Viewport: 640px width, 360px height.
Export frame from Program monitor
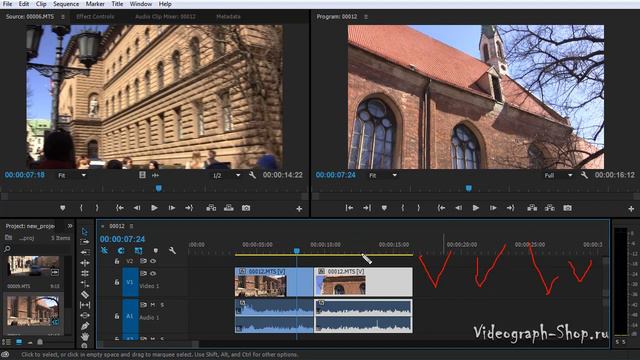[x=567, y=208]
